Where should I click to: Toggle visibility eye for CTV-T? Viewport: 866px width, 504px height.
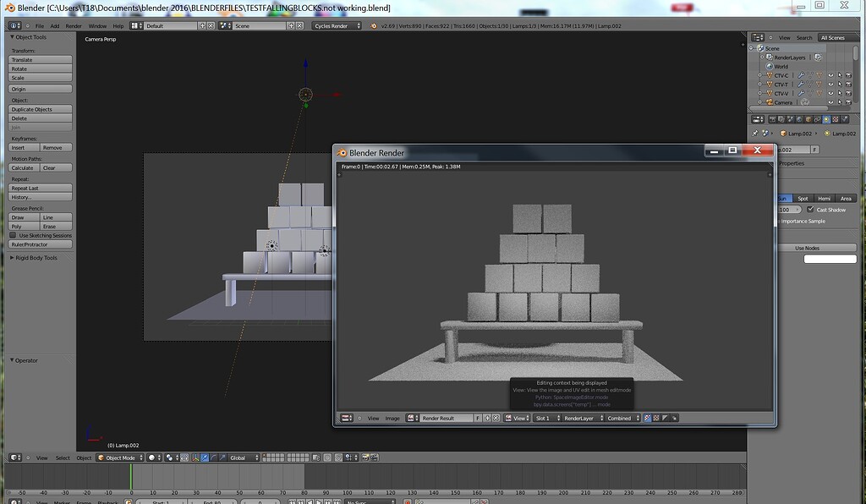click(830, 85)
